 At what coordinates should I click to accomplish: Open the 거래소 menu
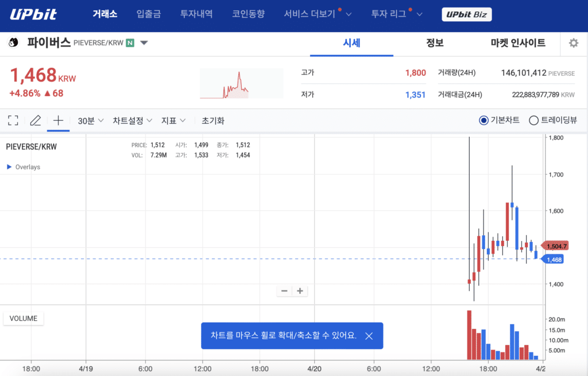[x=105, y=14]
